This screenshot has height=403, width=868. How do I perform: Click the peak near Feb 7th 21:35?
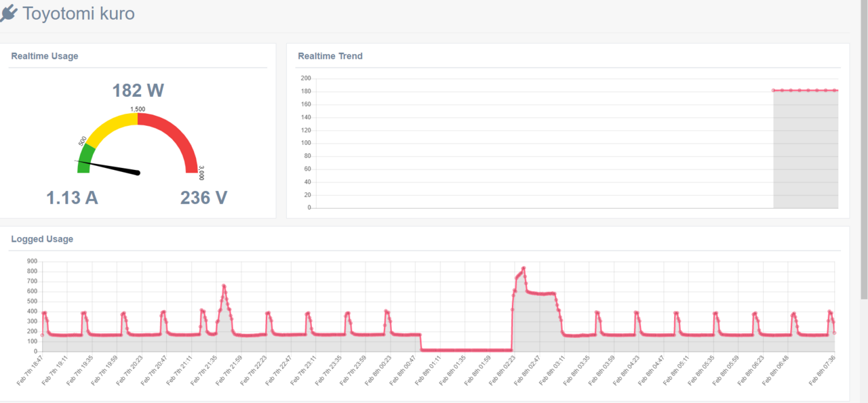coord(224,286)
